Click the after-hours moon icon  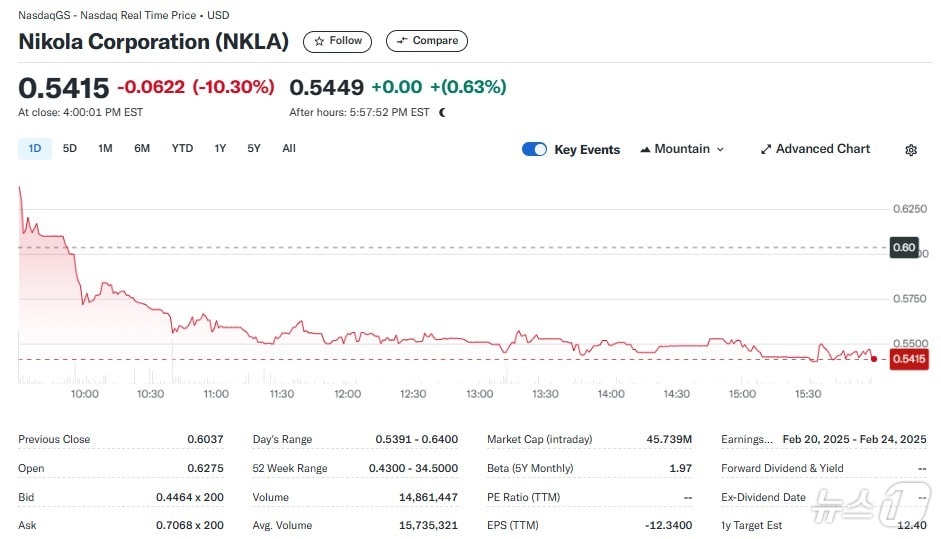(442, 112)
